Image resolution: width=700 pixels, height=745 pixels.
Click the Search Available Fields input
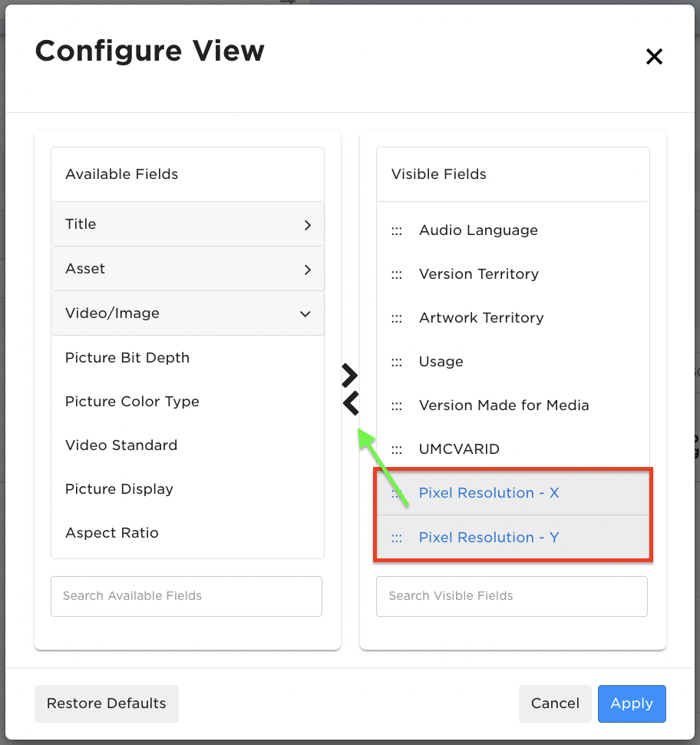click(x=187, y=596)
